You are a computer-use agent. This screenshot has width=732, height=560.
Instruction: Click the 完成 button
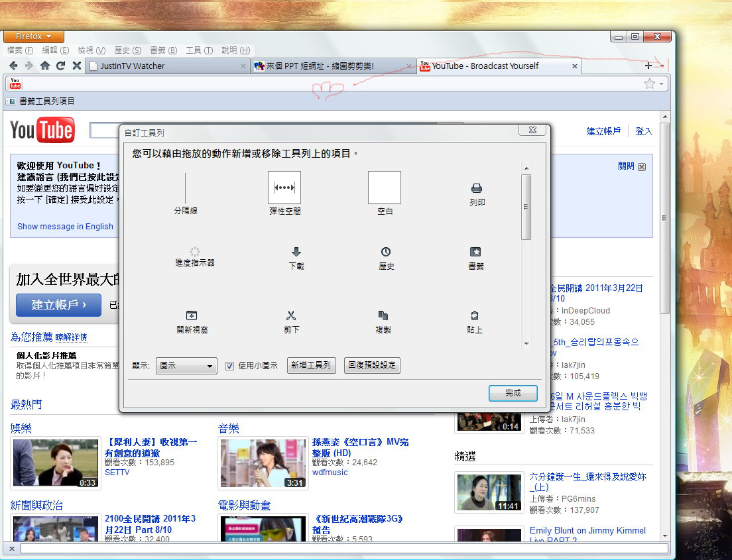[x=513, y=393]
